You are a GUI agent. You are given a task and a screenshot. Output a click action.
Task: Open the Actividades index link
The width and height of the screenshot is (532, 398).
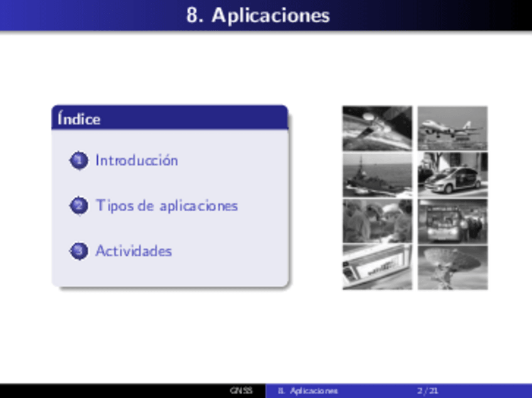pos(134,251)
